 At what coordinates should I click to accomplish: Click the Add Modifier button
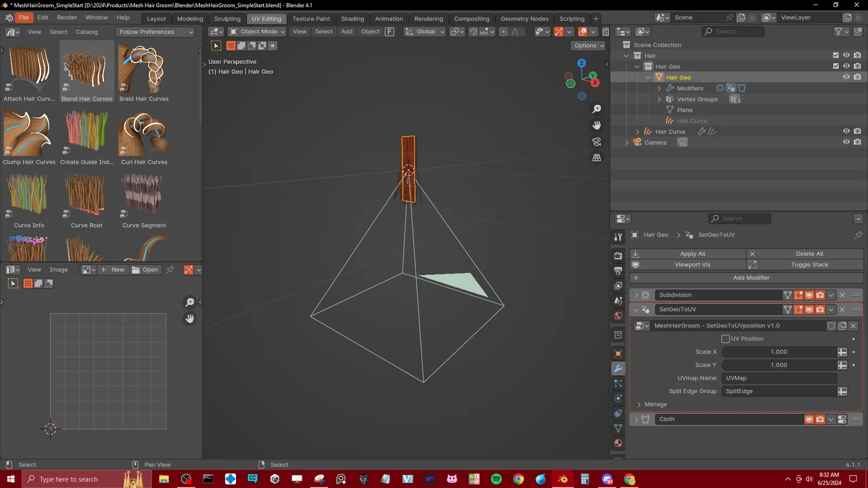point(751,278)
